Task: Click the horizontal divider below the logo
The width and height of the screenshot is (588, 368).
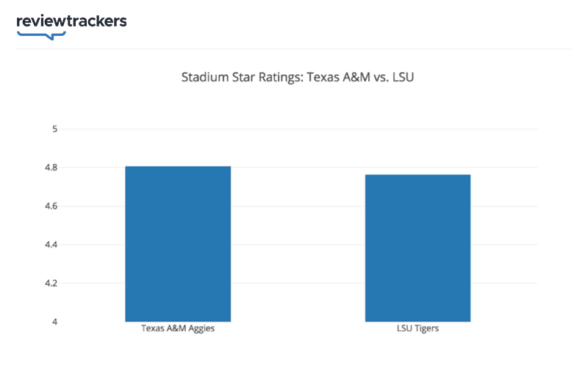Action: coord(294,49)
